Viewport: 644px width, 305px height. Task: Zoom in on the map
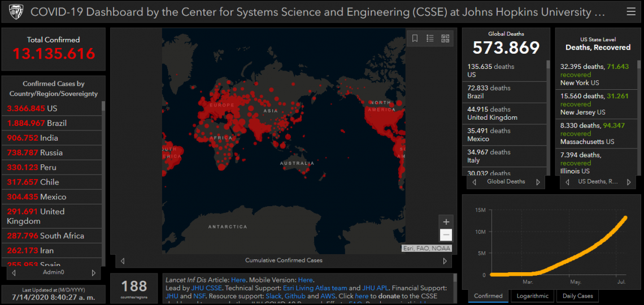click(x=446, y=221)
